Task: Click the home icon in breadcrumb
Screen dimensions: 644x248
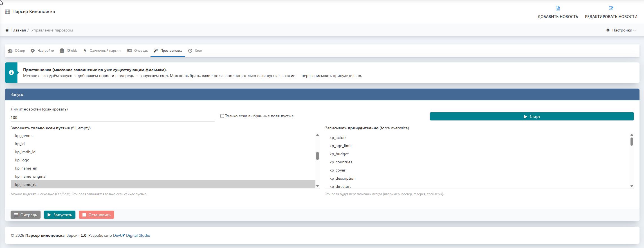Action: [x=7, y=30]
